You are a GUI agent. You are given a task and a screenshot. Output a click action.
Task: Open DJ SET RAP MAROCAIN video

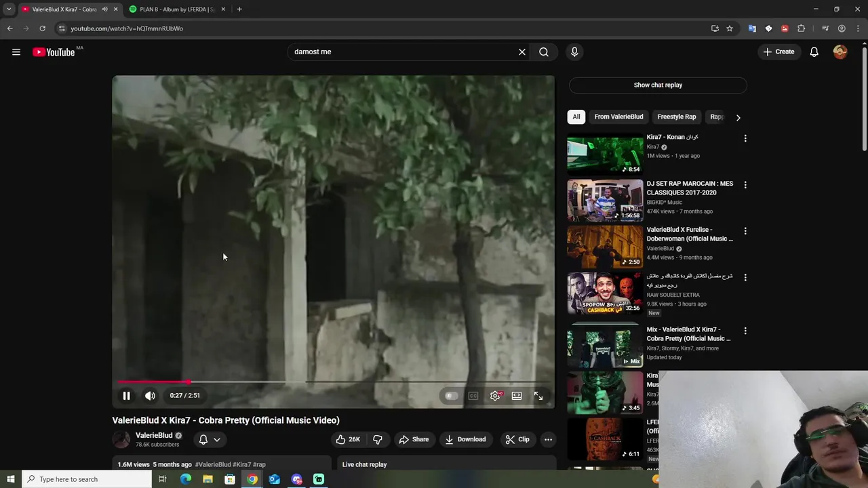(605, 200)
